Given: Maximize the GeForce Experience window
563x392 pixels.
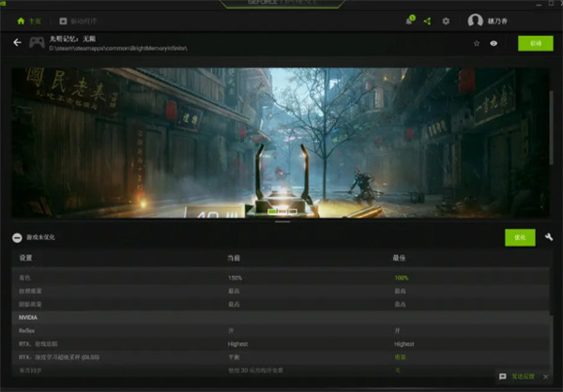Looking at the screenshot, I should (x=551, y=3).
